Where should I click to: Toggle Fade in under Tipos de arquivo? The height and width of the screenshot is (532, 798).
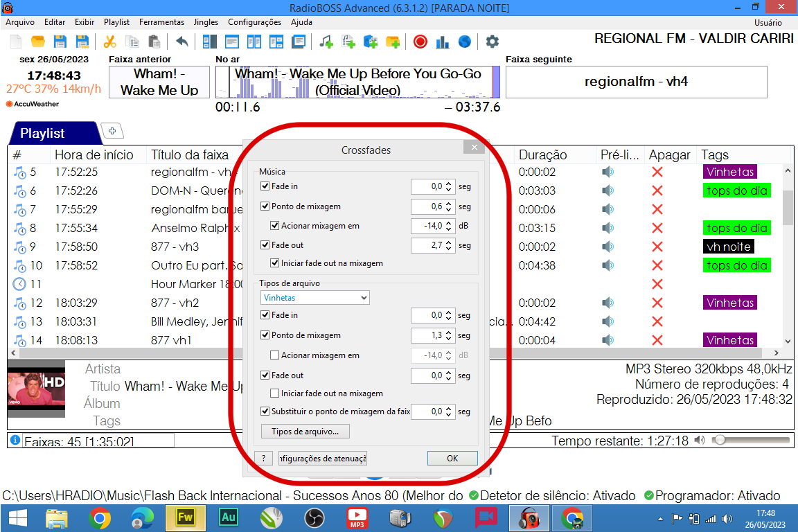265,315
